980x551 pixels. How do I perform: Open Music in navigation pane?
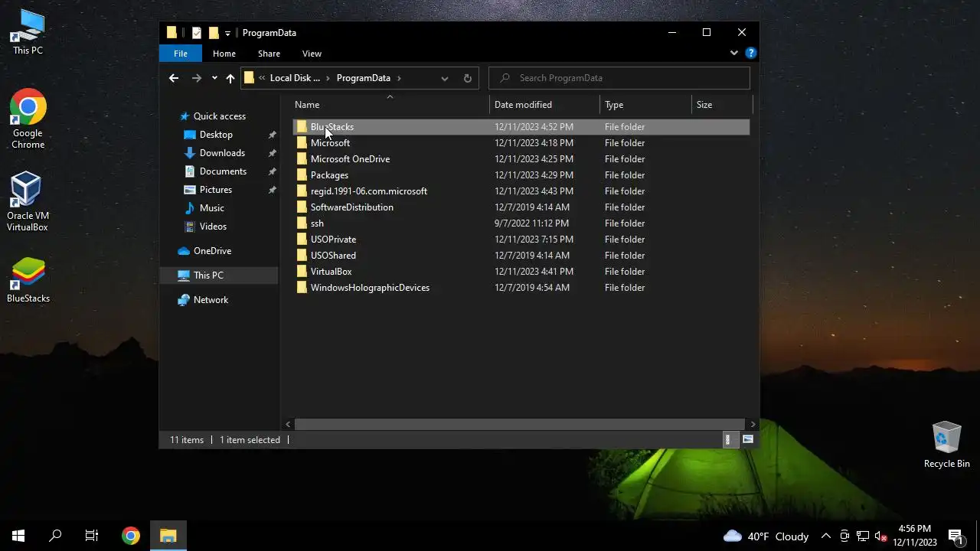pyautogui.click(x=211, y=208)
